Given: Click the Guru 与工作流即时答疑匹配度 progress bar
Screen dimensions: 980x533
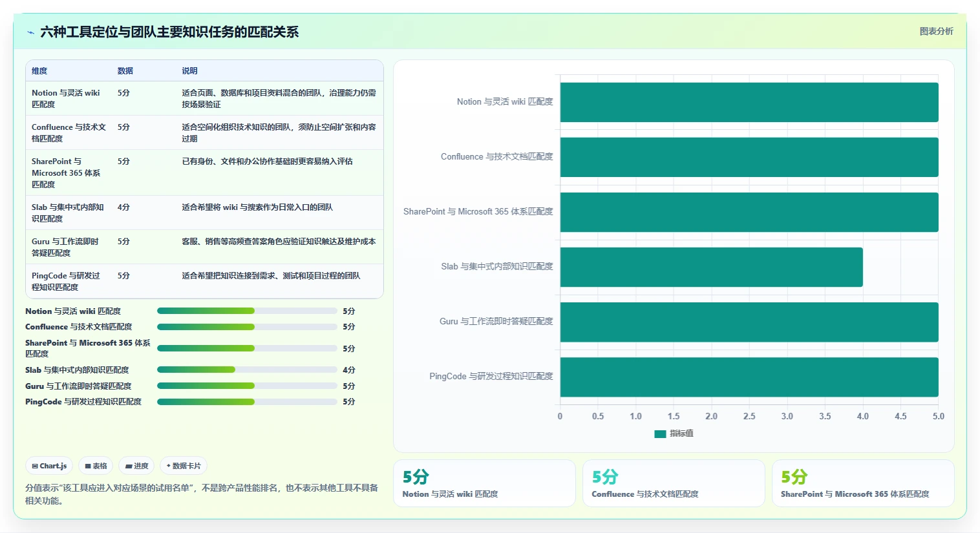Looking at the screenshot, I should [247, 386].
